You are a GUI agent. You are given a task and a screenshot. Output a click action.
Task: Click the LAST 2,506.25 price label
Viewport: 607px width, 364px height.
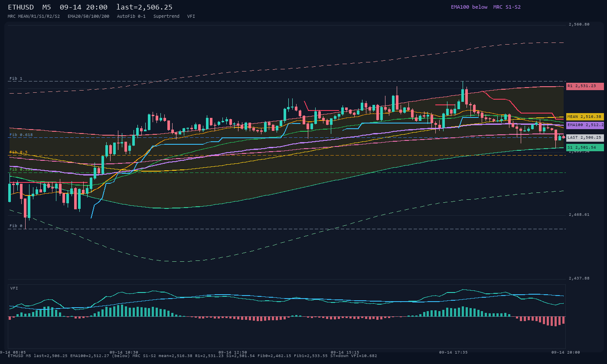coord(585,138)
